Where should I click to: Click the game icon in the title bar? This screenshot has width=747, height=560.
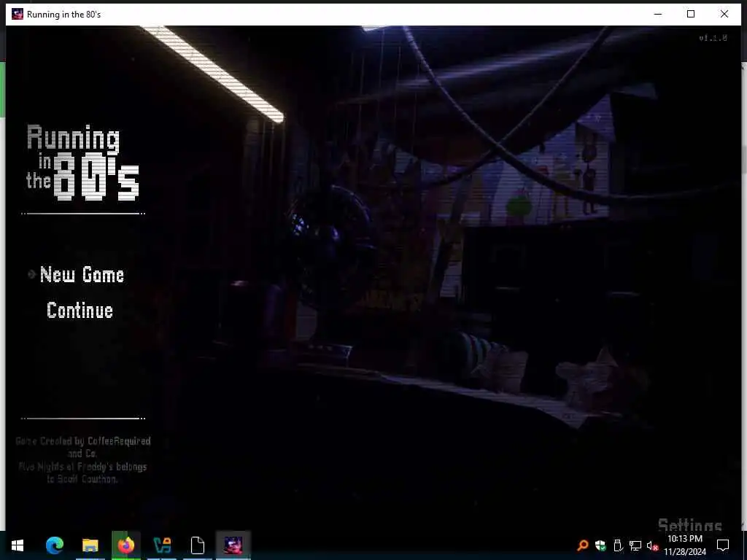[x=18, y=15]
